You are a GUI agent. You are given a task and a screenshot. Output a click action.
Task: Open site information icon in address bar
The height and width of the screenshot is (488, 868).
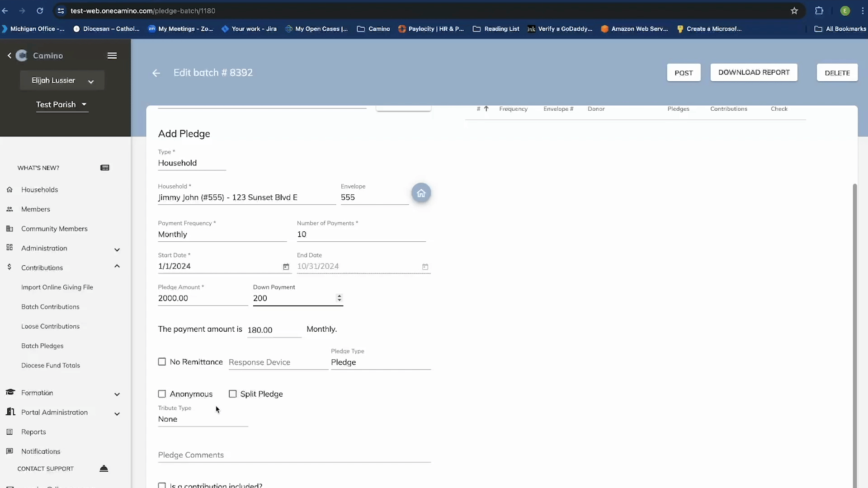(x=61, y=10)
